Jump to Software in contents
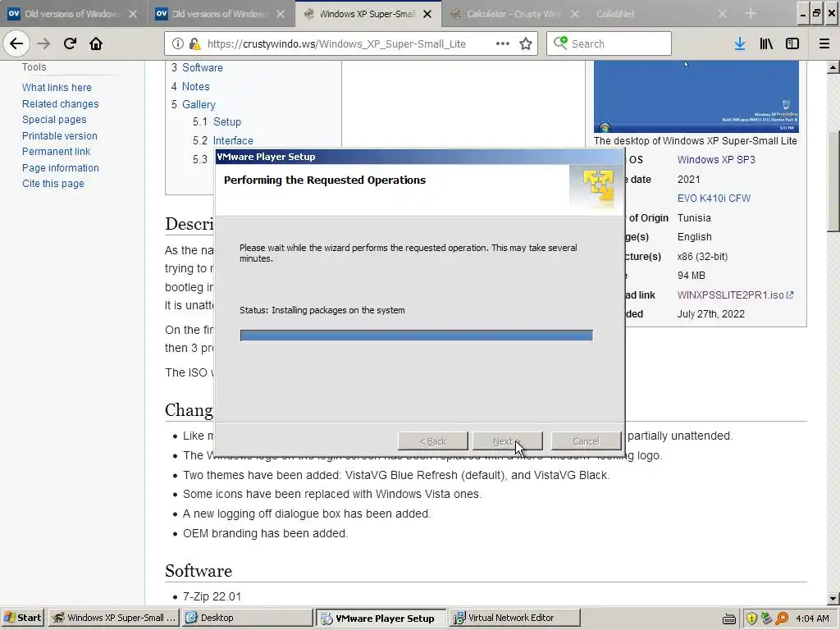The width and height of the screenshot is (840, 630). point(202,67)
